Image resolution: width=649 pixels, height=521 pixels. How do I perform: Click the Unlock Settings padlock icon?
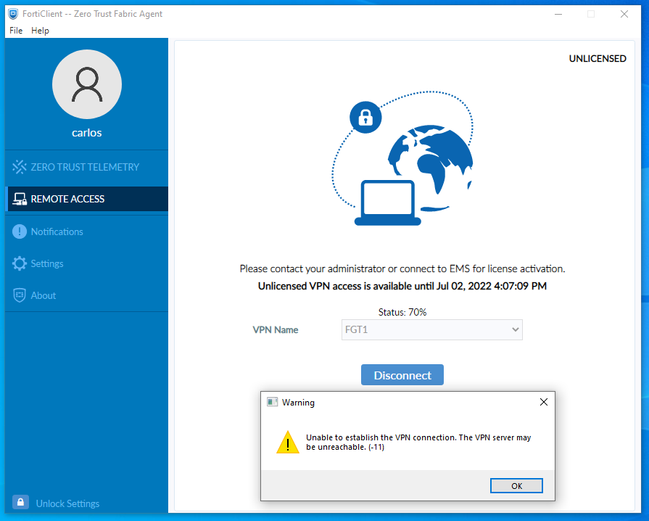click(21, 502)
